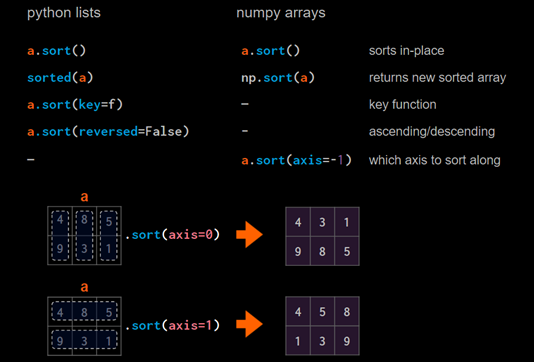
Task: Click cell 5 in the axis=1 input array
Action: [109, 312]
